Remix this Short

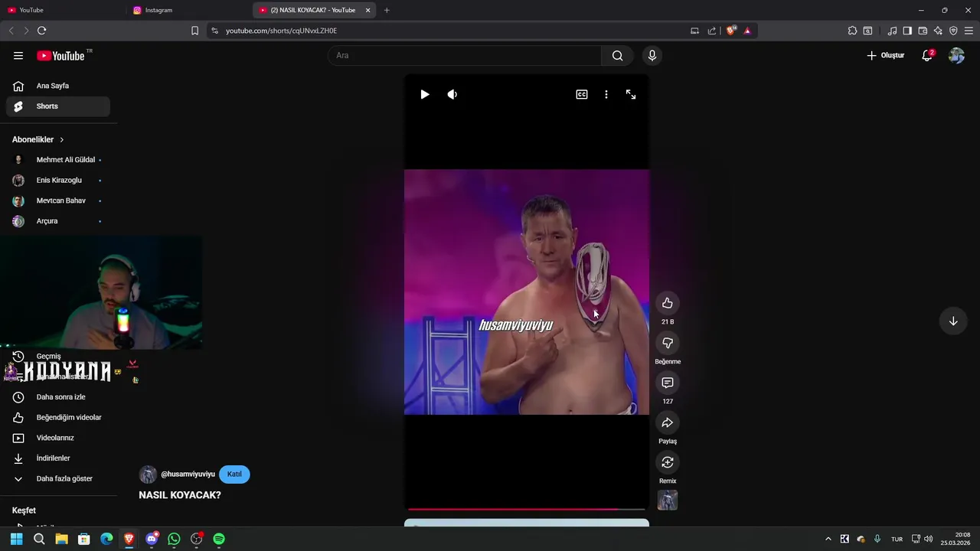coord(668,462)
